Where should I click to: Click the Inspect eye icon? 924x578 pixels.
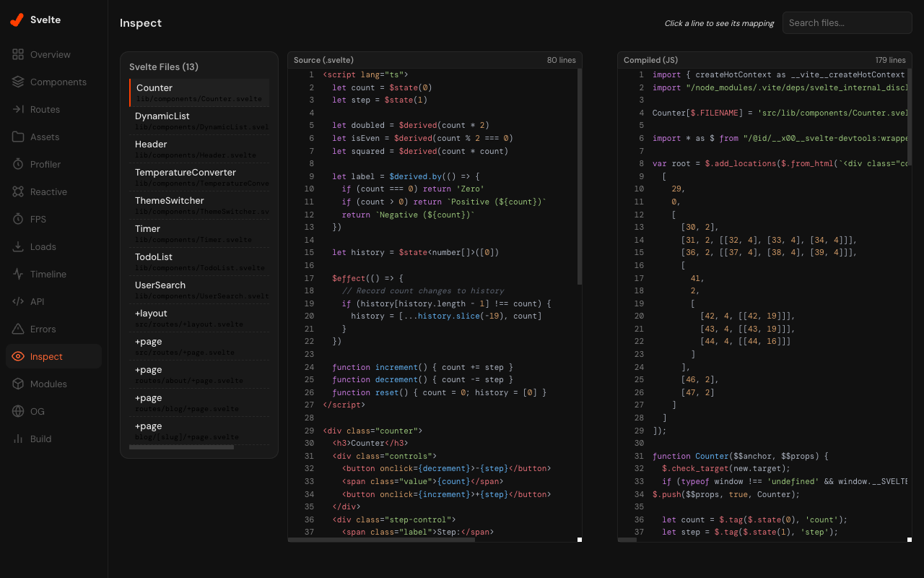(18, 356)
